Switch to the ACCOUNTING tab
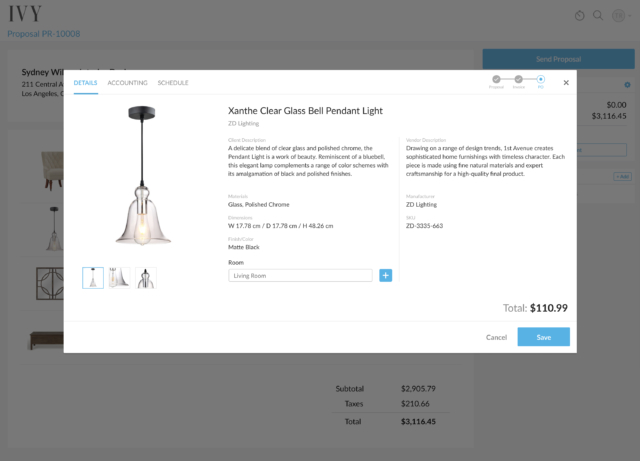Image resolution: width=640 pixels, height=461 pixels. pyautogui.click(x=127, y=83)
